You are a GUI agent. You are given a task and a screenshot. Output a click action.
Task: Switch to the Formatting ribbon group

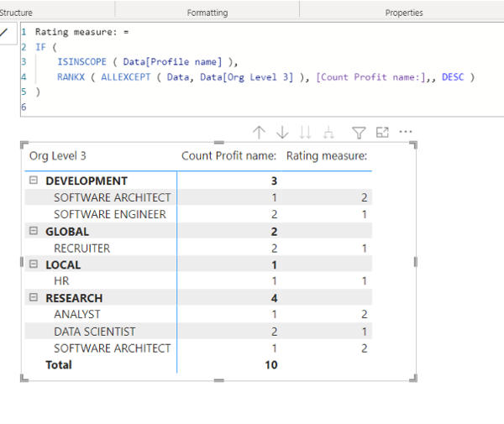[x=207, y=13]
